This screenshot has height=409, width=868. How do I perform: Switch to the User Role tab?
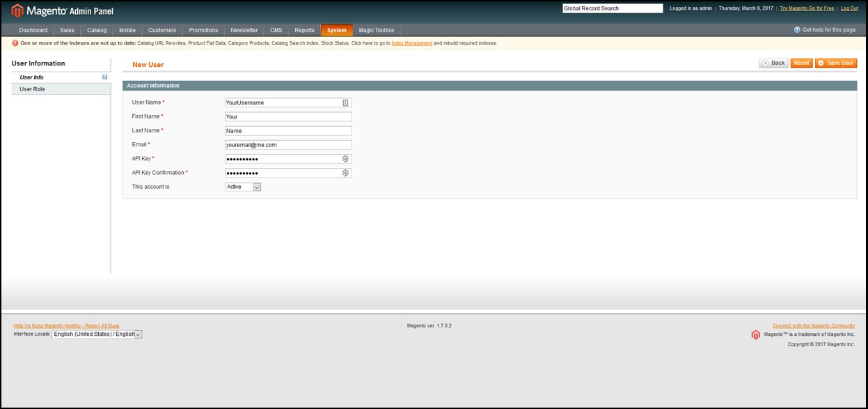pyautogui.click(x=33, y=89)
